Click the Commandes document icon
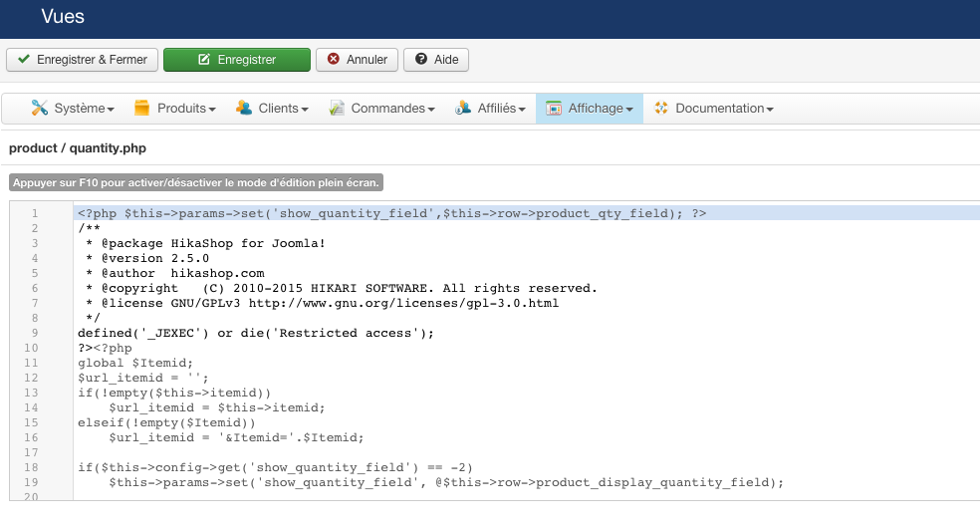 [338, 108]
